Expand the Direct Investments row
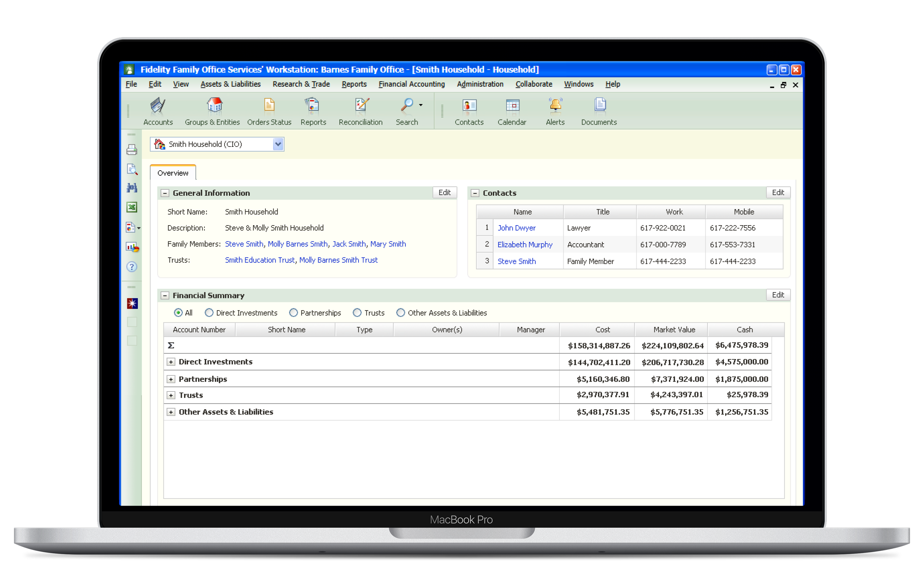This screenshot has width=924, height=571. pyautogui.click(x=171, y=362)
